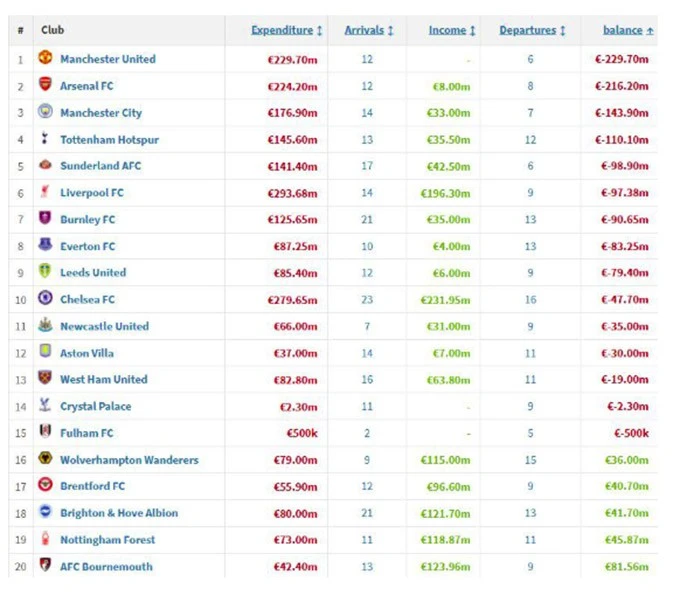Click the Chelsea FC crest icon
Image resolution: width=680 pixels, height=602 pixels.
tap(45, 298)
